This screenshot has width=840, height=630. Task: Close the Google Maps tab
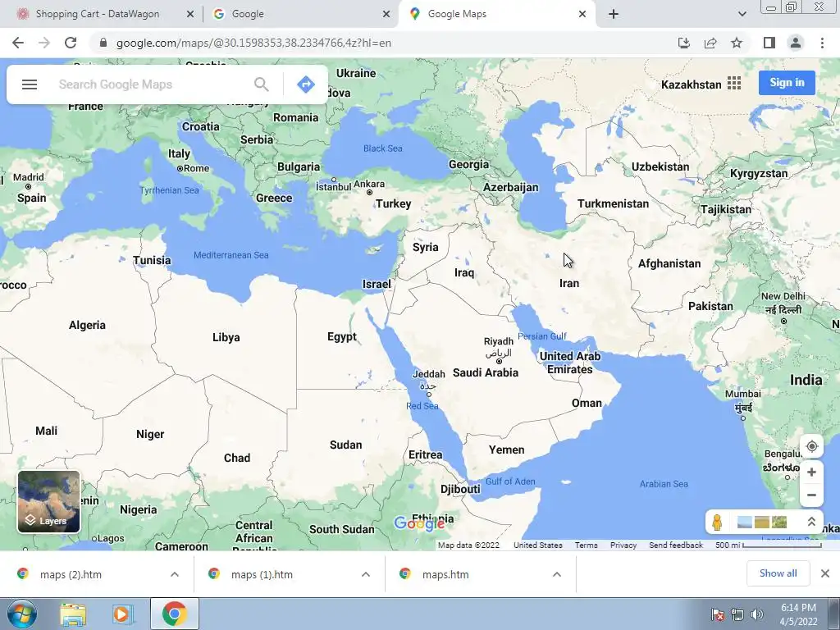pyautogui.click(x=582, y=15)
